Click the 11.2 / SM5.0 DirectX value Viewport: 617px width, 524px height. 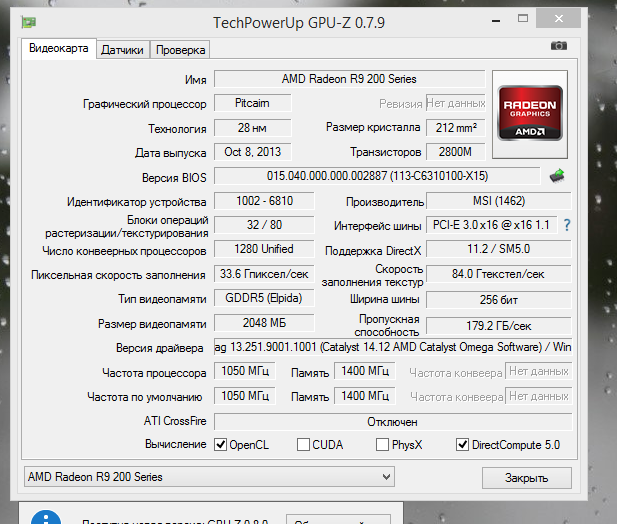click(x=499, y=249)
